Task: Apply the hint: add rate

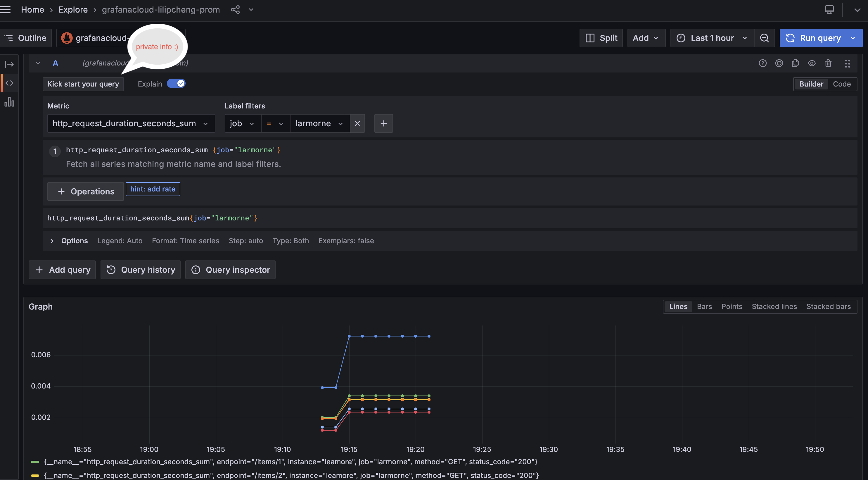Action: (153, 189)
